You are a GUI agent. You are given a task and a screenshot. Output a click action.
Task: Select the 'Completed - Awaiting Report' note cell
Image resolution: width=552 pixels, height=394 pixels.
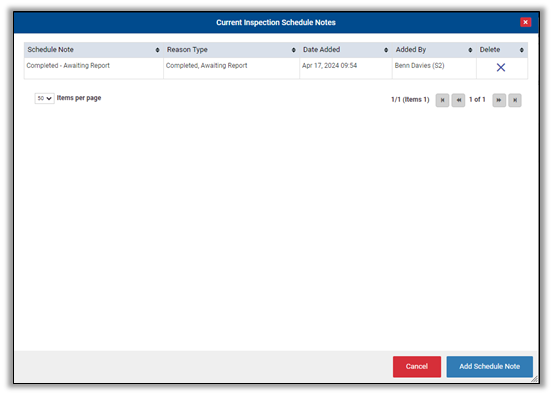(x=94, y=68)
